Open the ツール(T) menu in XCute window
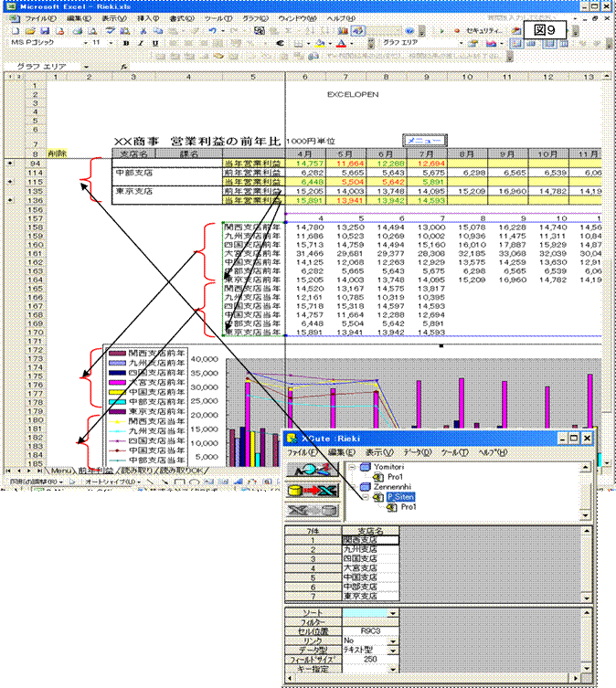 click(x=455, y=452)
